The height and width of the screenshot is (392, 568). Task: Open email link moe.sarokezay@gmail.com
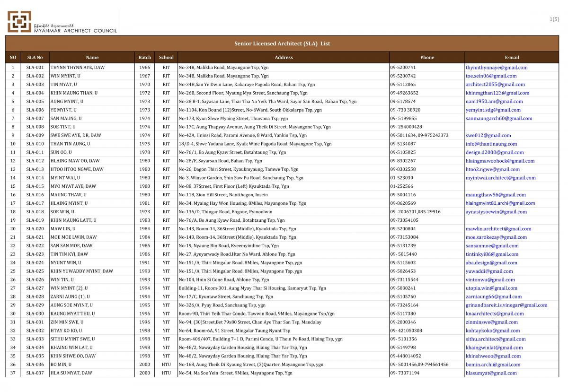(x=496, y=237)
